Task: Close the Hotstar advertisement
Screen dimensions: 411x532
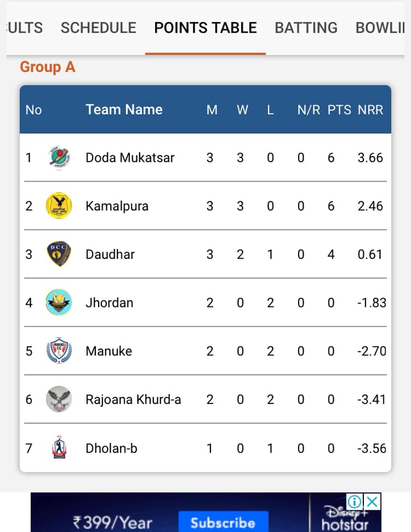Action: pyautogui.click(x=372, y=502)
